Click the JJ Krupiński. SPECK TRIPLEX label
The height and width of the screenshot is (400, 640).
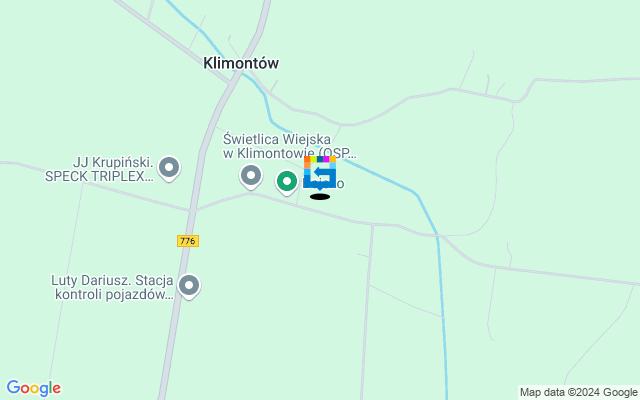point(99,169)
